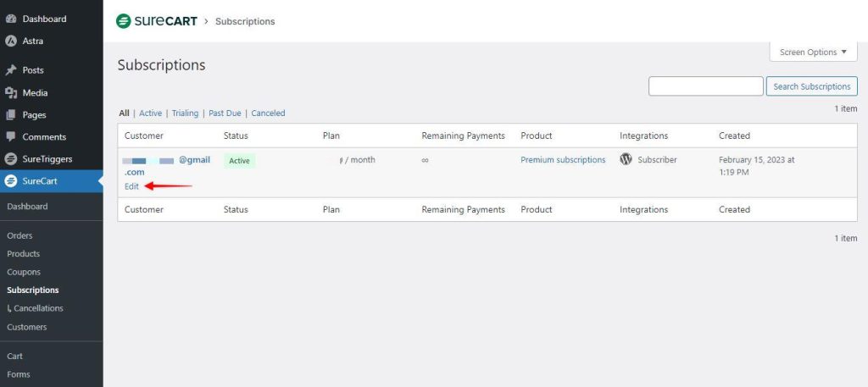Open Coupons in SureCart menu

[24, 272]
